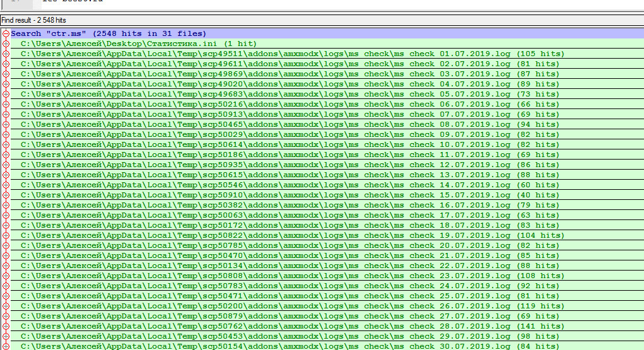Screen dimensions: 644x350
Task: Expand the ms check 20.07.2019.log node
Action: (6, 246)
